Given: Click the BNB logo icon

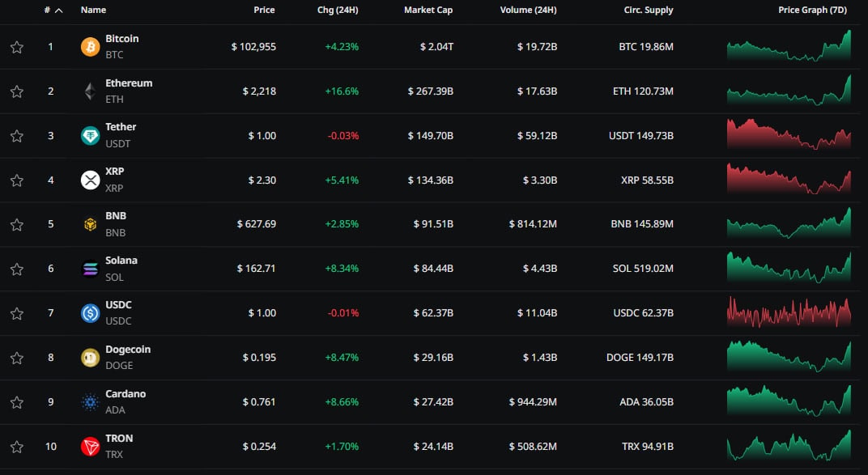Looking at the screenshot, I should point(90,224).
